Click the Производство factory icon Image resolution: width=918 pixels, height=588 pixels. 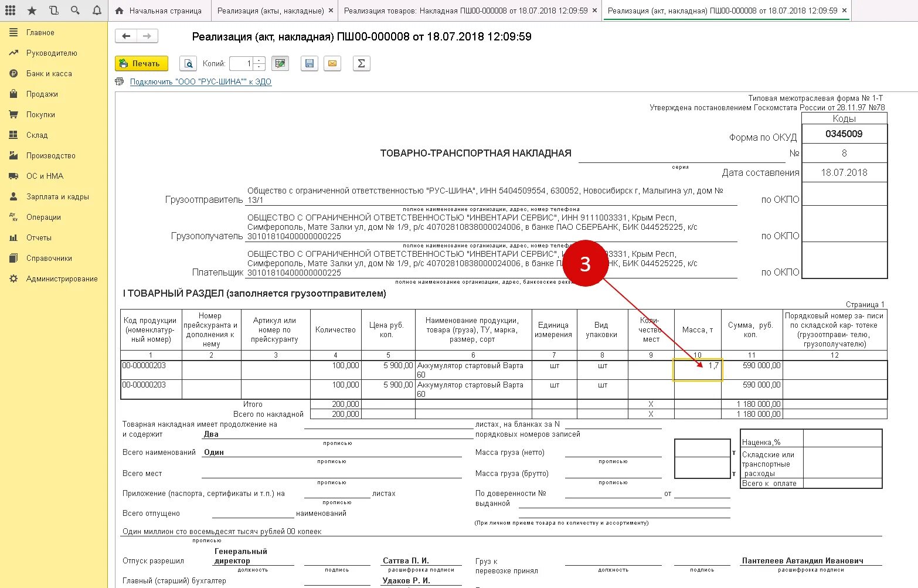point(13,156)
